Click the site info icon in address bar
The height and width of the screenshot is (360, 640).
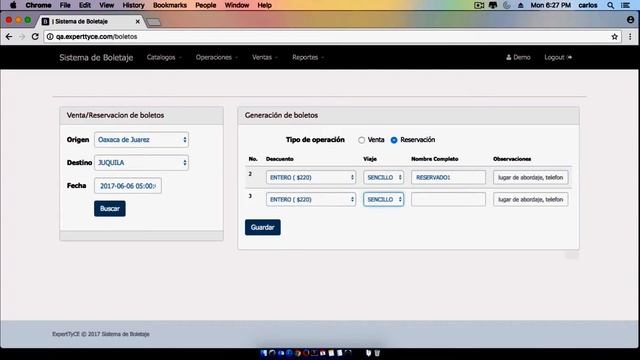pyautogui.click(x=50, y=37)
